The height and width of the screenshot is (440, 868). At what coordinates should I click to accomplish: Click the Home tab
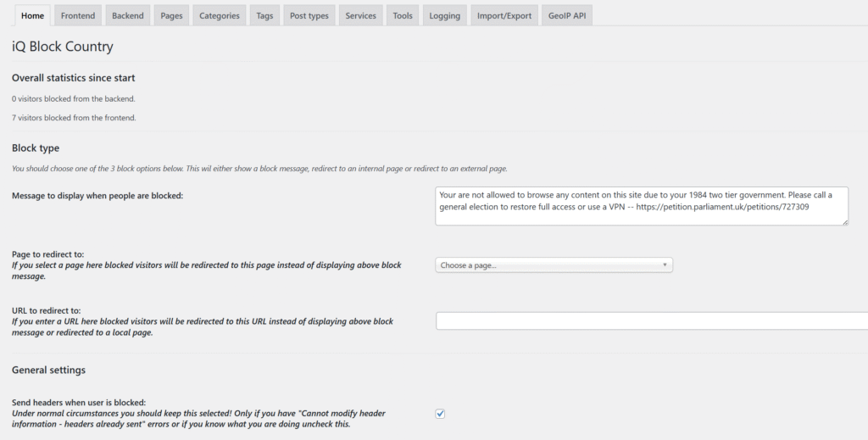33,15
